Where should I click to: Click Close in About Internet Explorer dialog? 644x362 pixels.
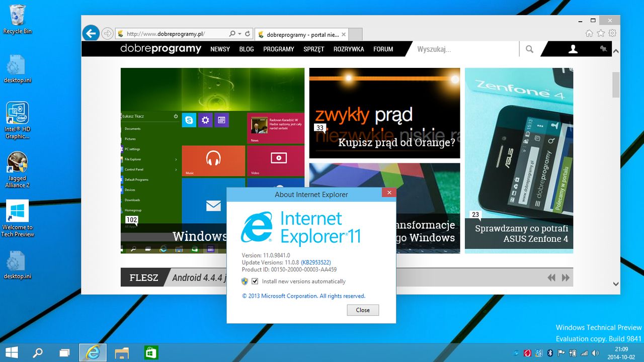pyautogui.click(x=363, y=310)
